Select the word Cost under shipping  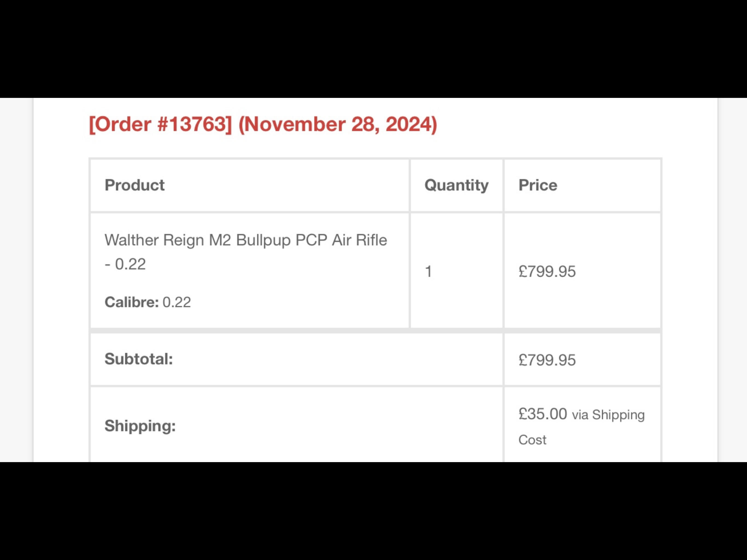coord(532,440)
